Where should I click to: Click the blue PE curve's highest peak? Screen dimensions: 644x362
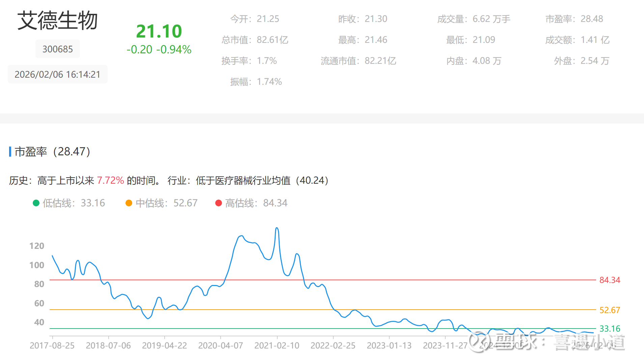coord(277,228)
